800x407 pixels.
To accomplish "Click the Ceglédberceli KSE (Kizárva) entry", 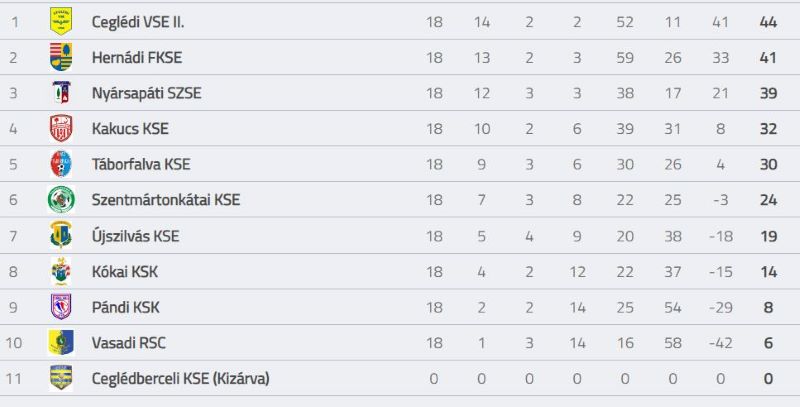I will (x=181, y=378).
